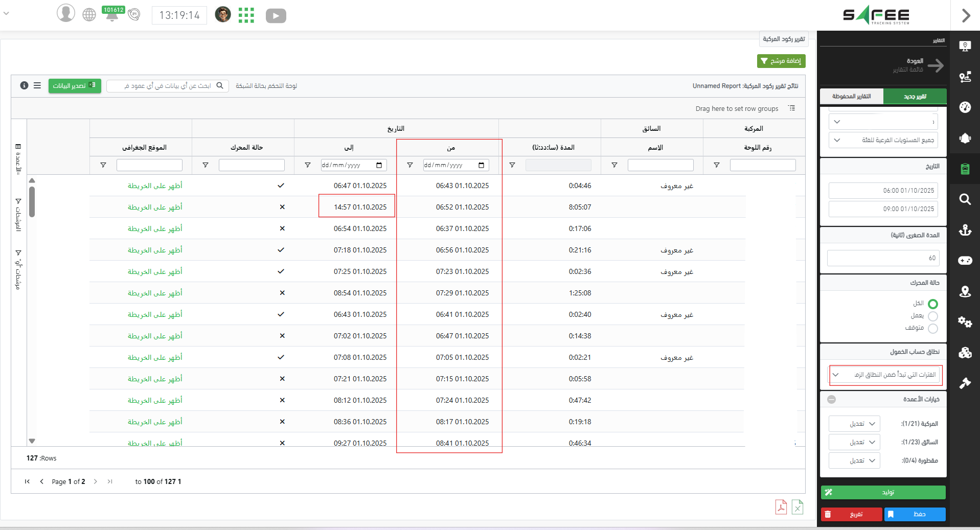Select the 'الكل' engine status radio
The height and width of the screenshot is (530, 980).
tap(932, 304)
